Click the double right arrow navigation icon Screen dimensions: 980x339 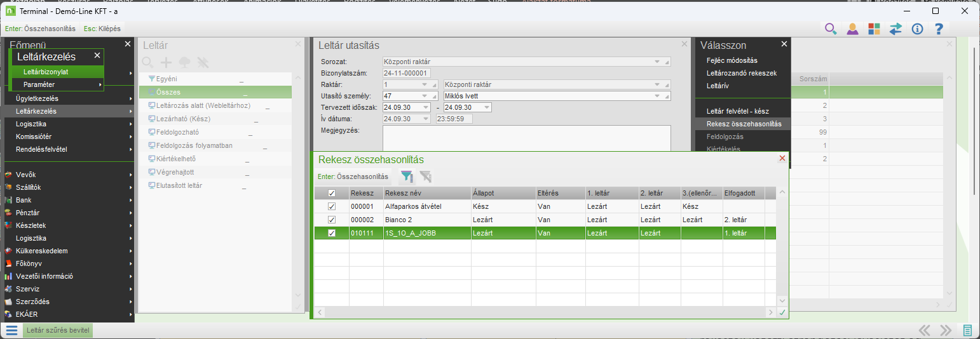(946, 330)
